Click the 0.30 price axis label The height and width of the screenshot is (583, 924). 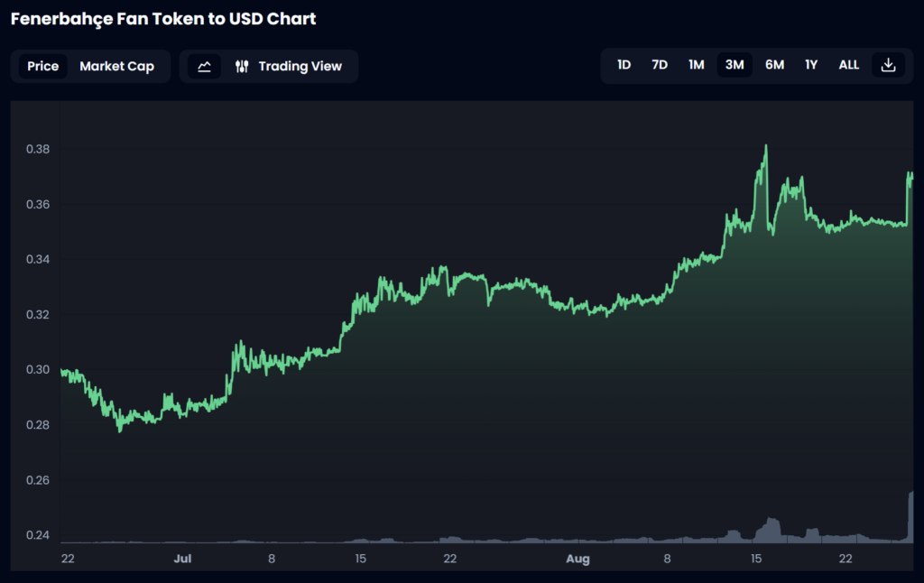pos(38,370)
